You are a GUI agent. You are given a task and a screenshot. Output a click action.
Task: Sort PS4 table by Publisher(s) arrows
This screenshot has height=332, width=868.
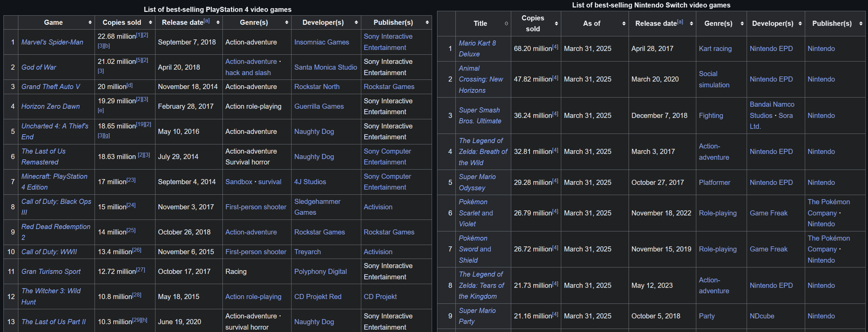coord(427,22)
